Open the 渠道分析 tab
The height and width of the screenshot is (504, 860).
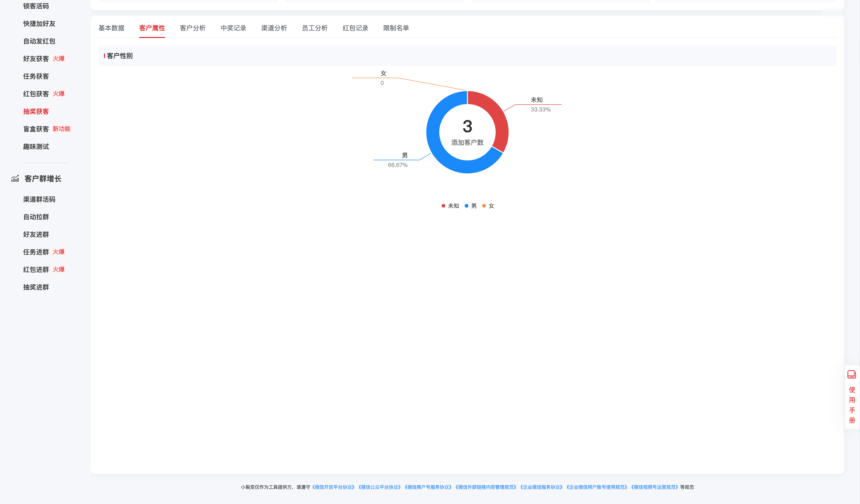[274, 28]
